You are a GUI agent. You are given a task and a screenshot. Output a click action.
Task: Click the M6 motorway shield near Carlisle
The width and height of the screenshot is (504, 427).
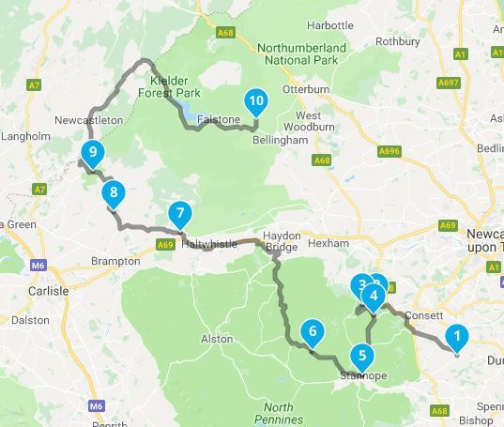point(38,266)
